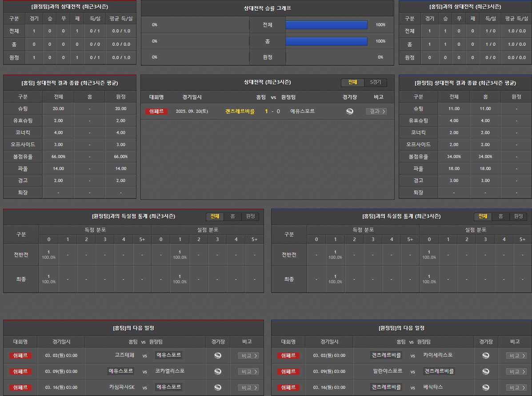Click stadium icon for 에유스포르 vs 코카엘리스포
Image resolution: width=532 pixels, height=396 pixels.
point(218,372)
